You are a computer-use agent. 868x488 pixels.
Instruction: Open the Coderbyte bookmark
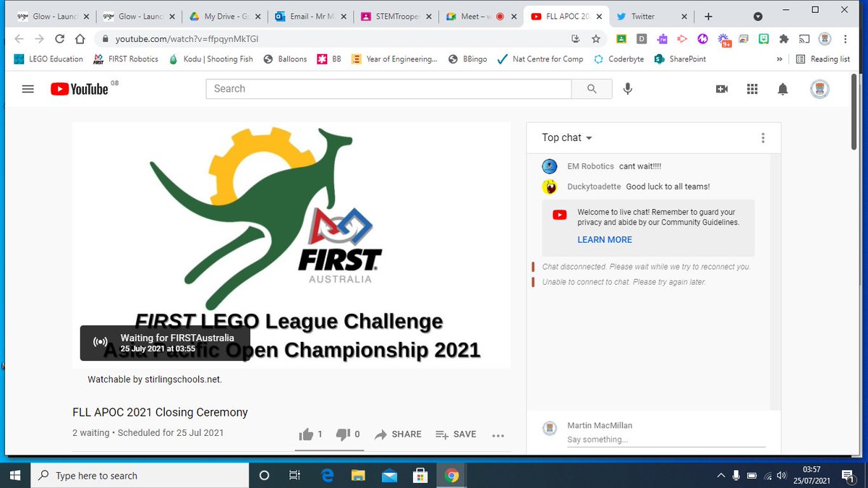pyautogui.click(x=619, y=59)
